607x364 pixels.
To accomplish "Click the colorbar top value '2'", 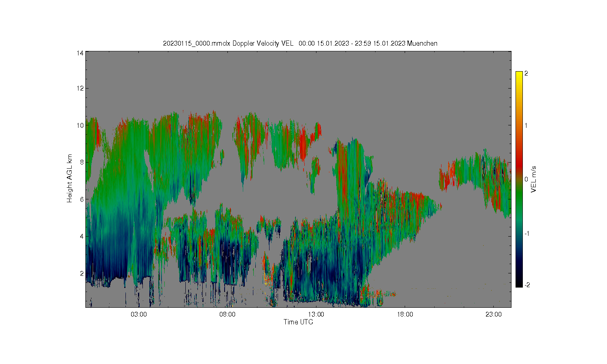I will click(526, 74).
